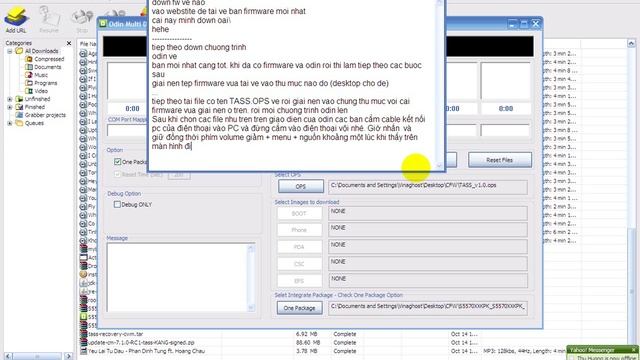The image size is (640, 360).
Task: Click the disabled Phone button
Action: [299, 230]
